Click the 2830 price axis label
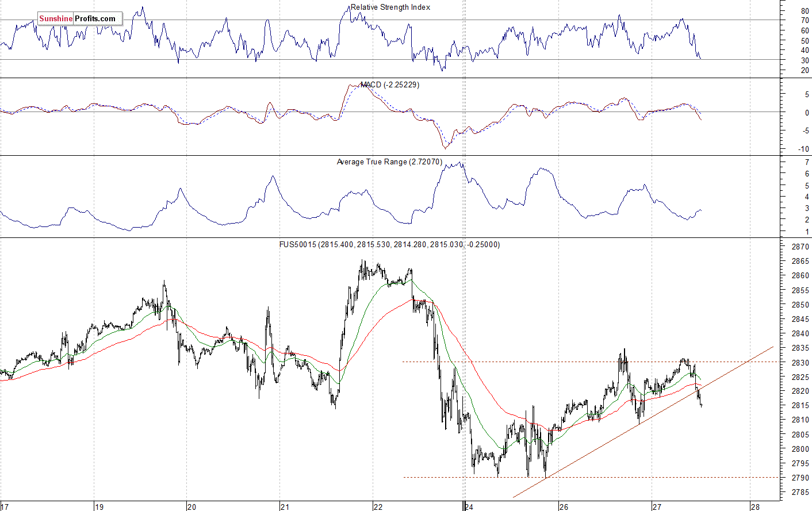This screenshot has width=812, height=511. tap(800, 363)
